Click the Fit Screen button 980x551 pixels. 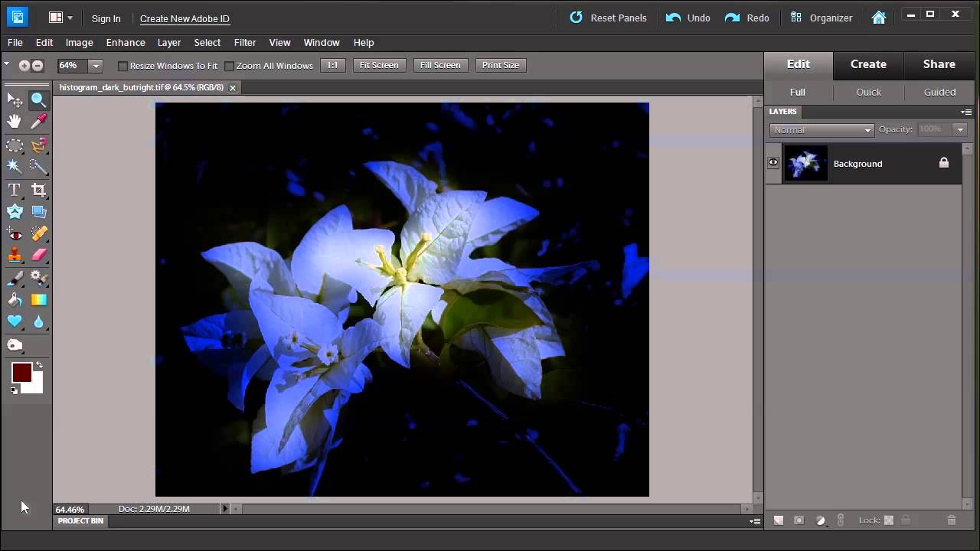point(379,65)
